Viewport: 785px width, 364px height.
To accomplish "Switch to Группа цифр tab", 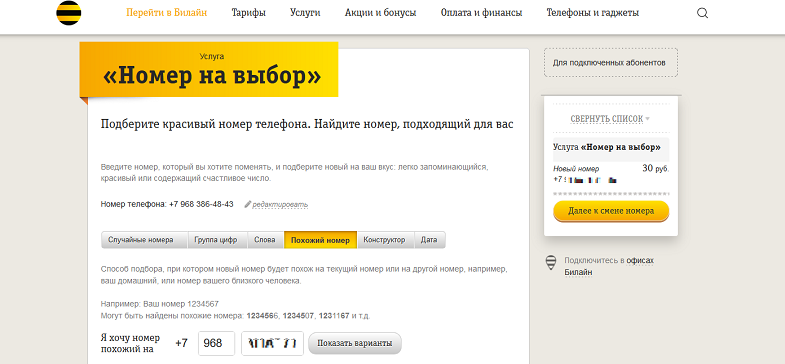I will [217, 240].
